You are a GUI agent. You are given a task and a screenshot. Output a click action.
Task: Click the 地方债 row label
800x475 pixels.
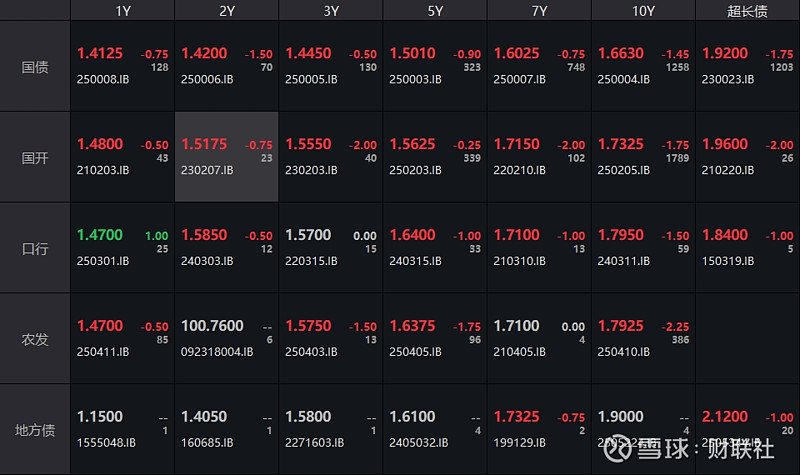click(x=35, y=430)
